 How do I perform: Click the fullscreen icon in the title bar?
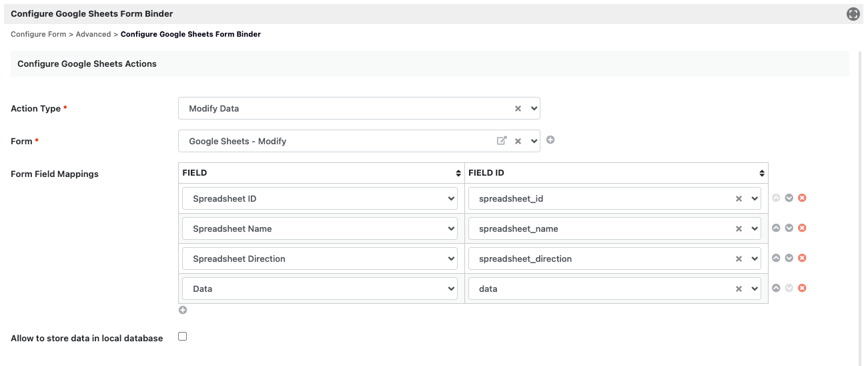[853, 14]
